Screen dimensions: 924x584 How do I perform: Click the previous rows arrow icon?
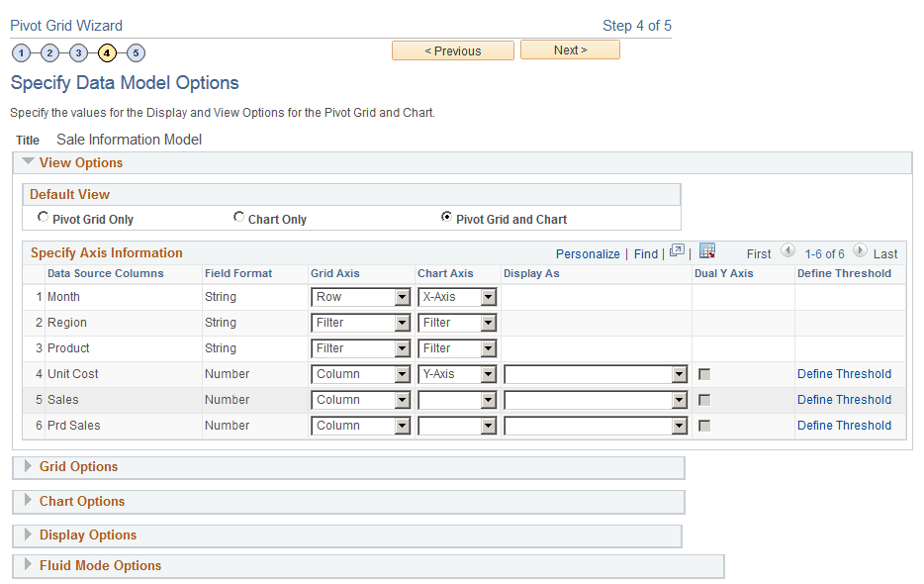click(788, 252)
